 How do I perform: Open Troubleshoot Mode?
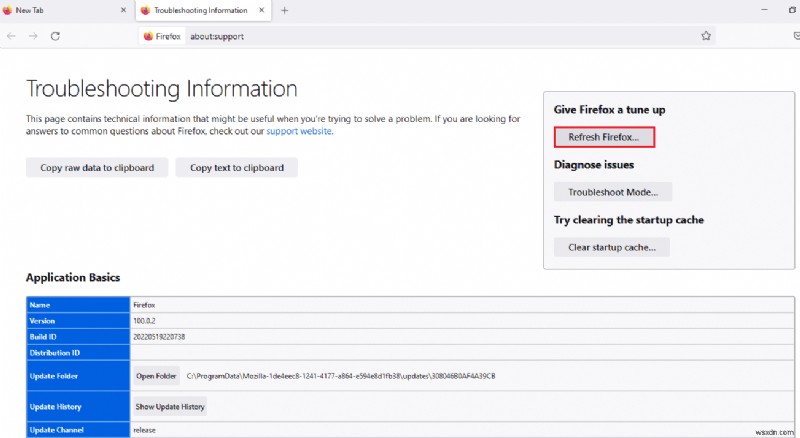(613, 192)
